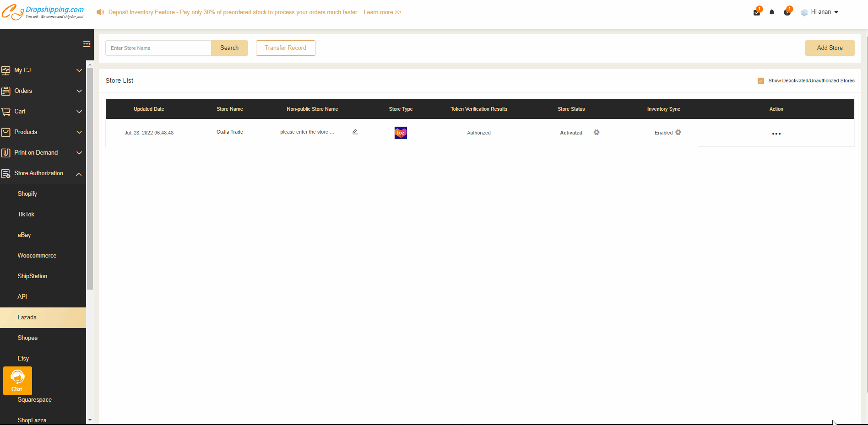Click the Transfer Record button

(x=285, y=48)
